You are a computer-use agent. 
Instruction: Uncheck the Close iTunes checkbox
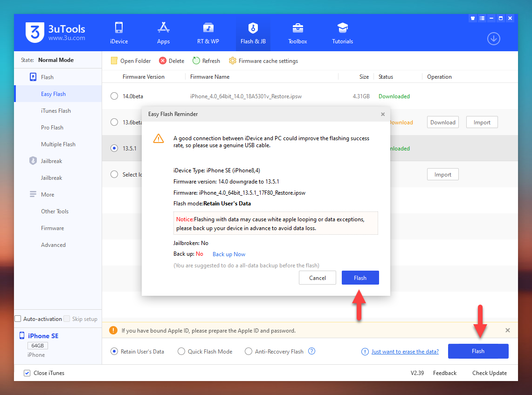click(27, 373)
